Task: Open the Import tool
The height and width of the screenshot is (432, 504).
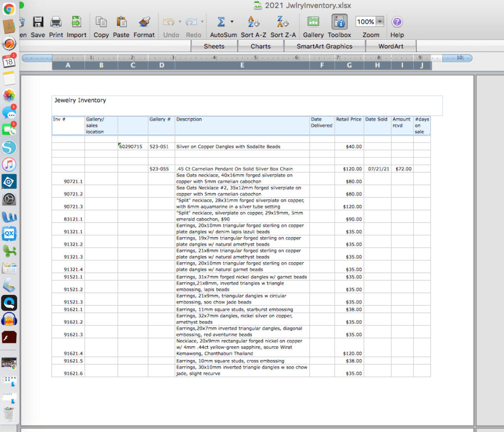Action: pos(76,22)
